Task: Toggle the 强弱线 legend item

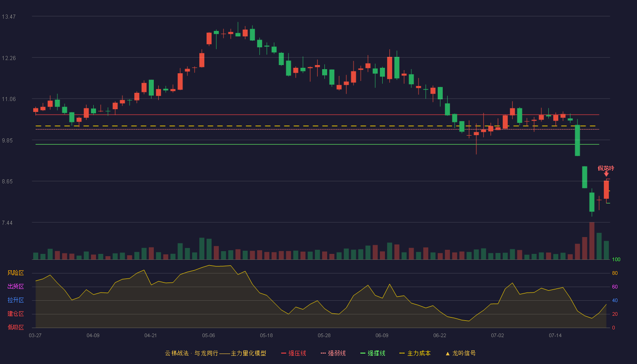Action: (333, 353)
